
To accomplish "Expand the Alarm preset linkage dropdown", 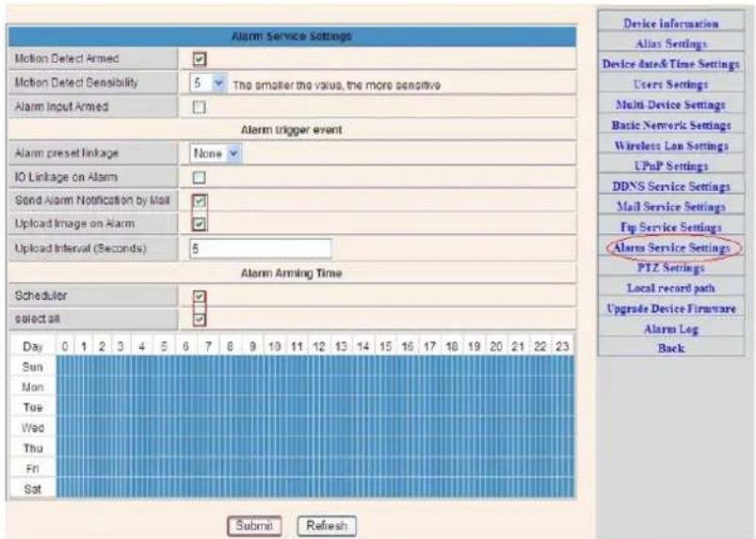I will click(215, 153).
